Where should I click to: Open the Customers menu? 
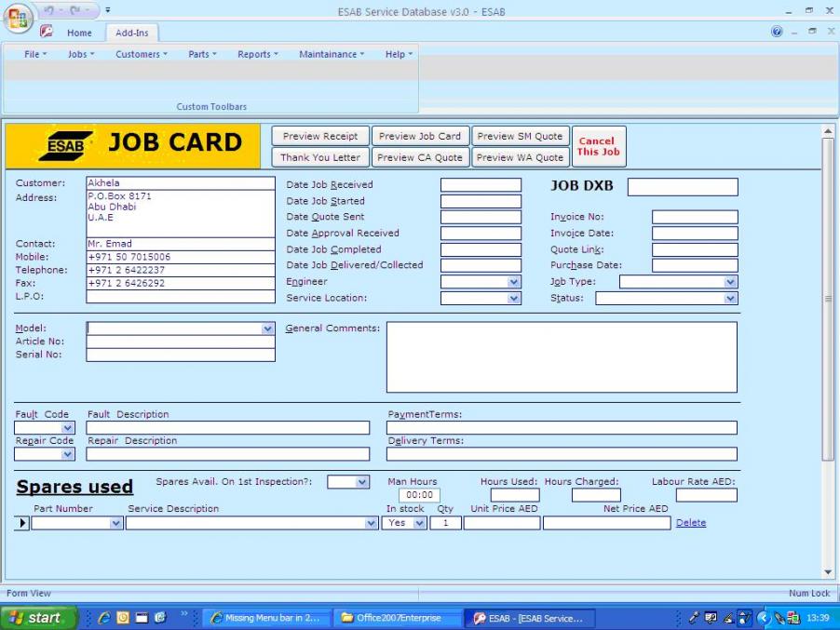pyautogui.click(x=142, y=54)
